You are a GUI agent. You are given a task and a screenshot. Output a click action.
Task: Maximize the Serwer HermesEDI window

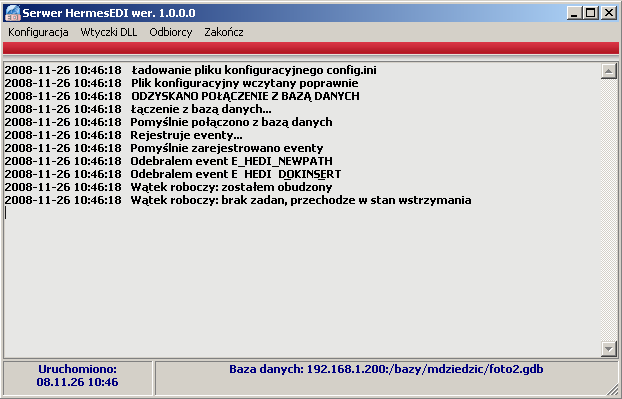click(x=590, y=13)
